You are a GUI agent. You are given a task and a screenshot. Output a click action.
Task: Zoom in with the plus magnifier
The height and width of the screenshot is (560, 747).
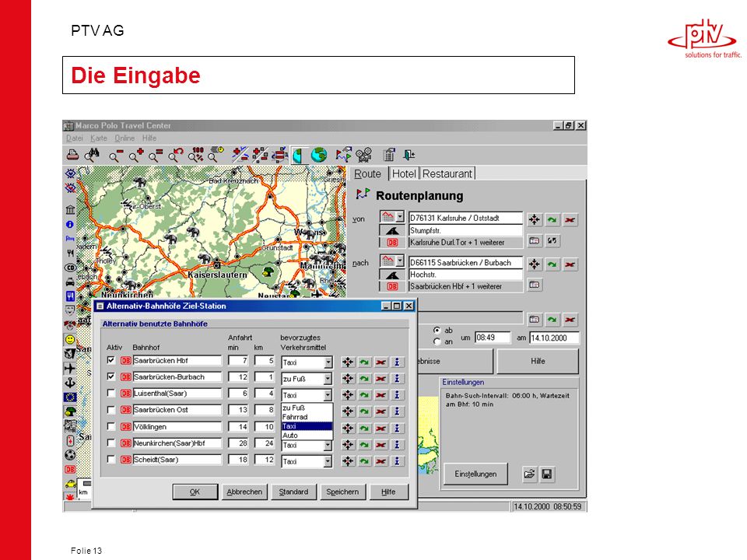(135, 156)
